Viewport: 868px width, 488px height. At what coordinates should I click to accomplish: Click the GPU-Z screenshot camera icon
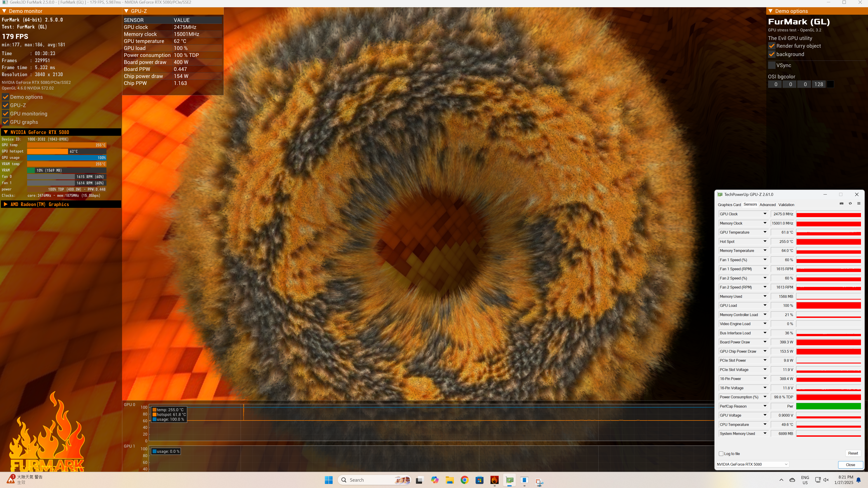click(841, 203)
